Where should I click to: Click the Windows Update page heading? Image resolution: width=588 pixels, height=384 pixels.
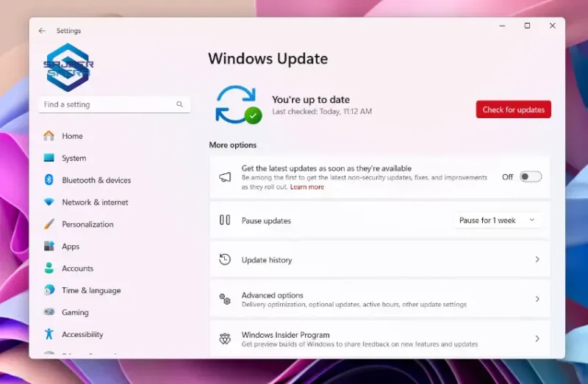point(268,59)
